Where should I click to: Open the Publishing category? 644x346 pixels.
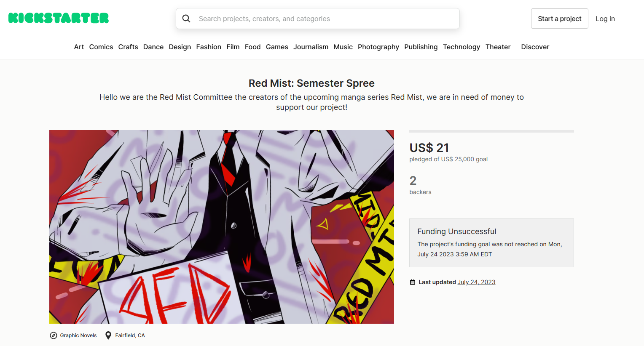421,47
